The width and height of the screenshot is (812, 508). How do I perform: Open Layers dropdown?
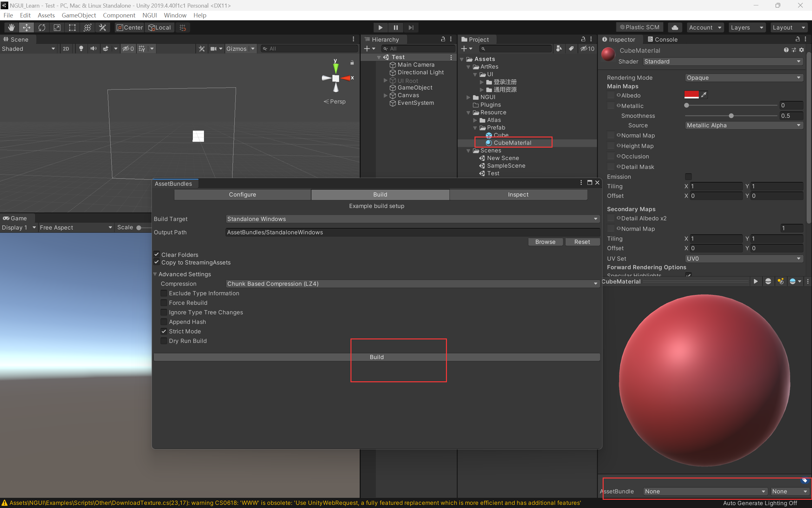(747, 28)
